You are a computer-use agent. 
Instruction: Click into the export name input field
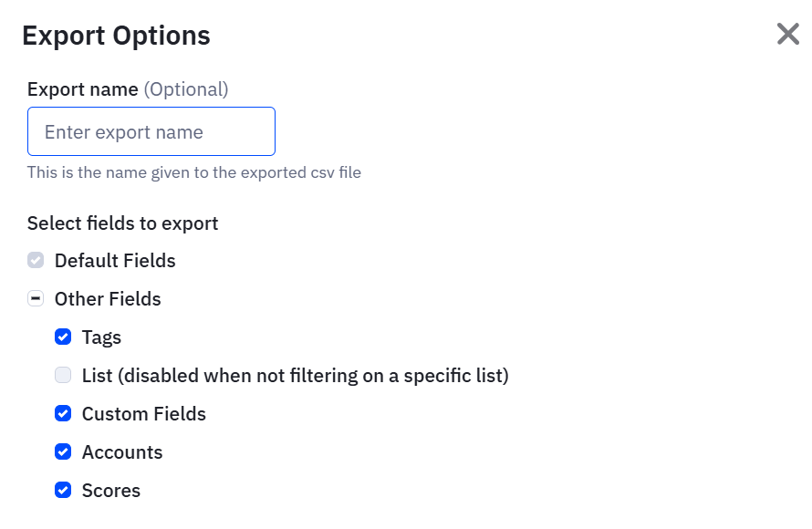tap(151, 131)
